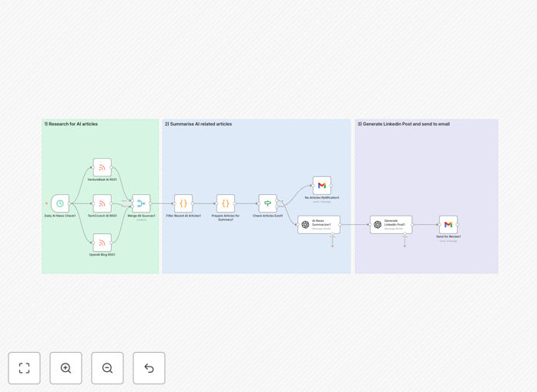Select the Check Articles Exist if-node
The height and width of the screenshot is (392, 537).
pos(268,204)
